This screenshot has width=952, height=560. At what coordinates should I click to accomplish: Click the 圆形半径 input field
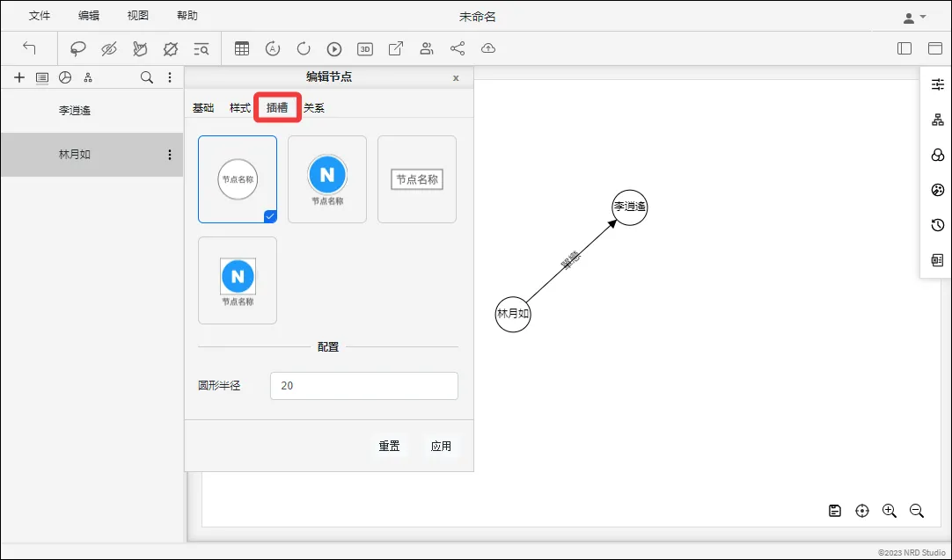[363, 386]
